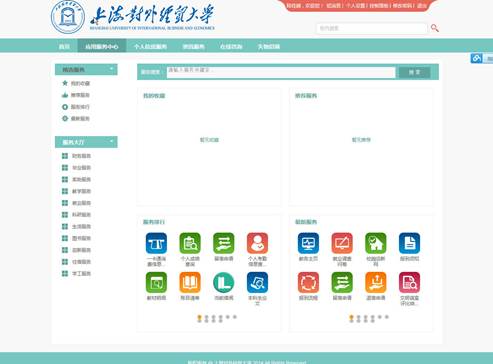Open the red person 个人考勤 attendance icon
Image resolution: width=493 pixels, height=364 pixels.
257,243
